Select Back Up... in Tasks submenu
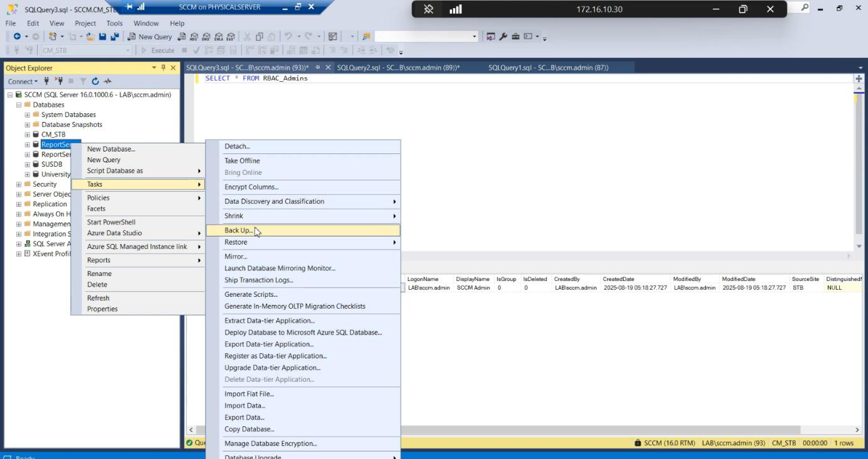 [x=303, y=231]
